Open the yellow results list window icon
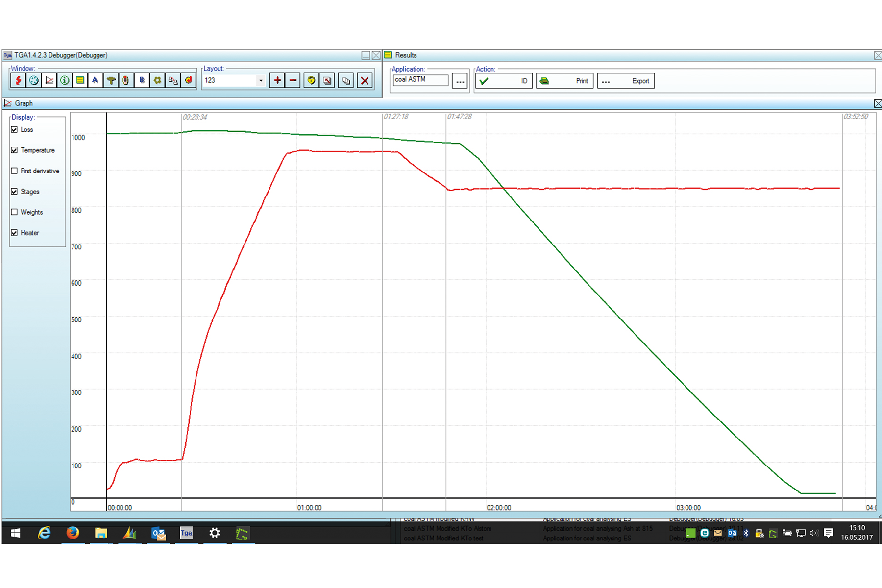882x588 pixels. (x=80, y=80)
